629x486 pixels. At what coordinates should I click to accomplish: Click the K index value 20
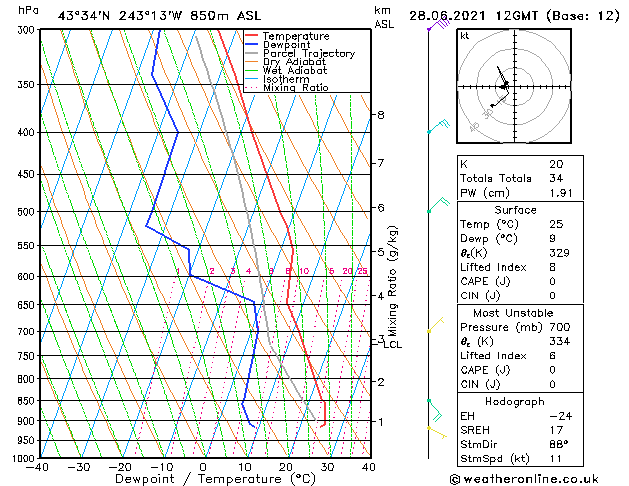click(556, 164)
